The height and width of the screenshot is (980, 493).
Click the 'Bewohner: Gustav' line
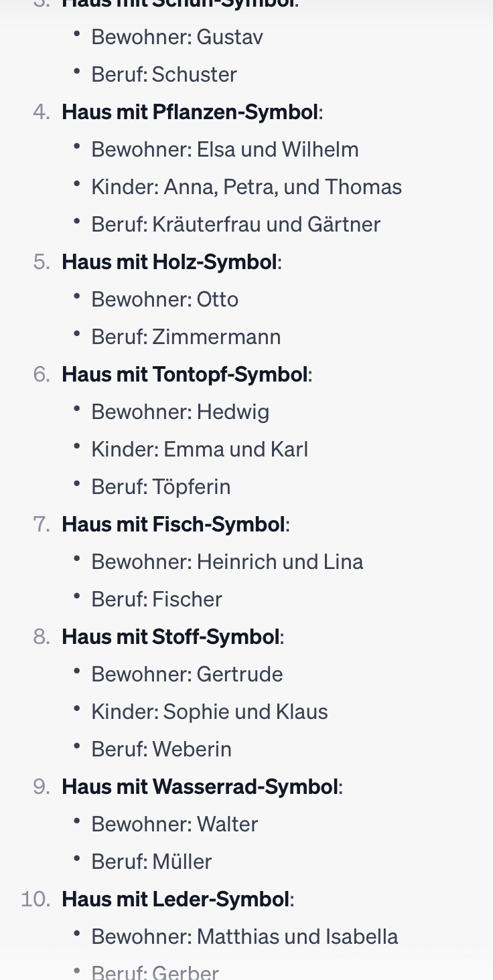coord(178,37)
